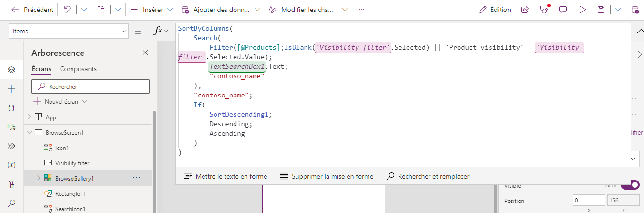This screenshot has width=644, height=213.
Task: Open the insert plus pane
Action: (11, 89)
